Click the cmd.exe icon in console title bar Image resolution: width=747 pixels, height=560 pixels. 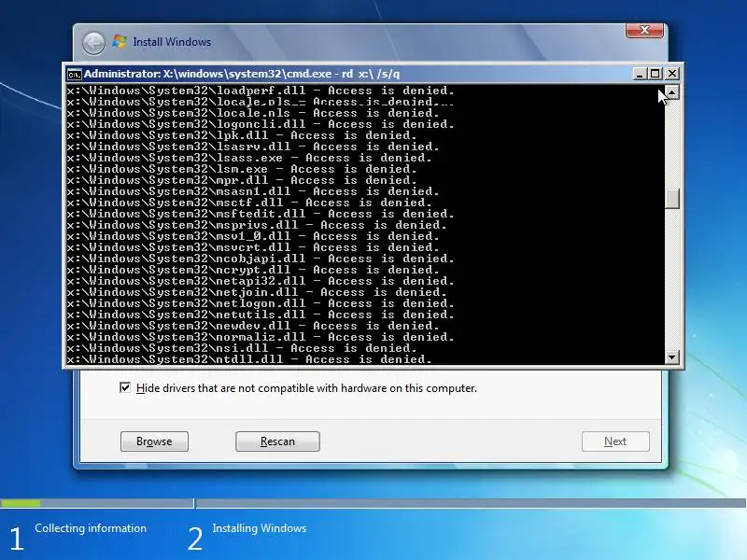74,75
